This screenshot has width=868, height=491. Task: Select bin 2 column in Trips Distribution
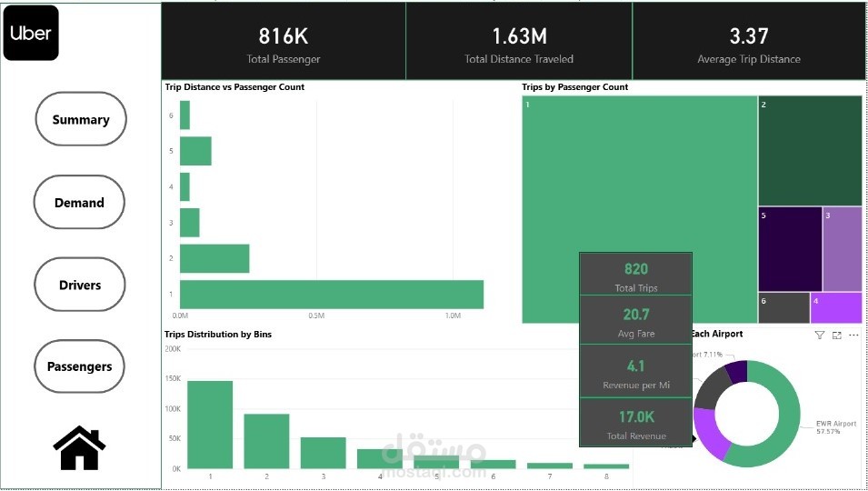pyautogui.click(x=267, y=441)
